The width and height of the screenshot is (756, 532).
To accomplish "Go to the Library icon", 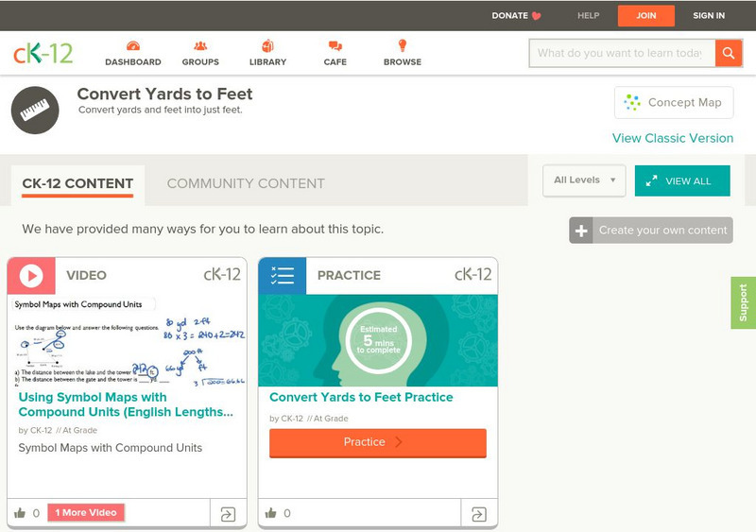I will pyautogui.click(x=268, y=46).
